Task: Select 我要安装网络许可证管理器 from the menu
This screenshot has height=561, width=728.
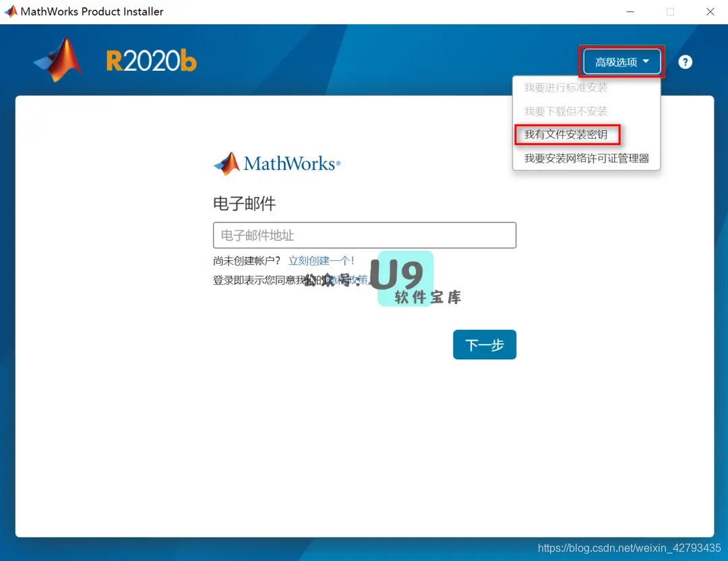Action: pos(586,158)
